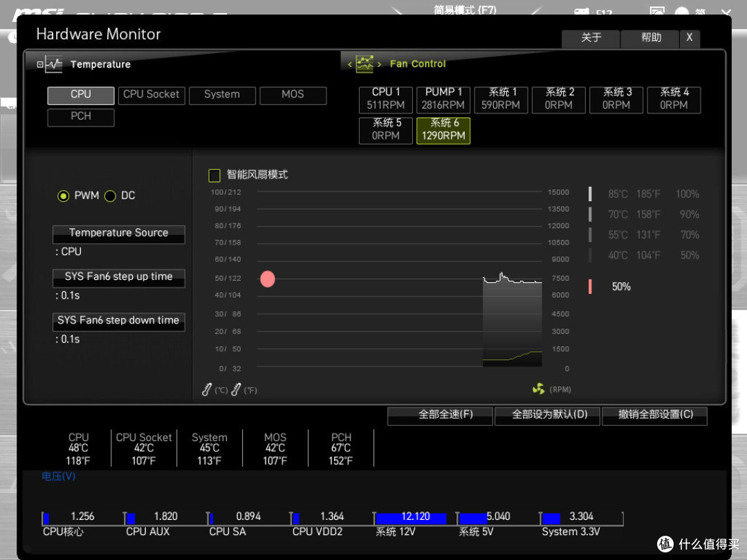Switch to the CPU Socket temperature tab
The height and width of the screenshot is (560, 747).
coord(151,95)
